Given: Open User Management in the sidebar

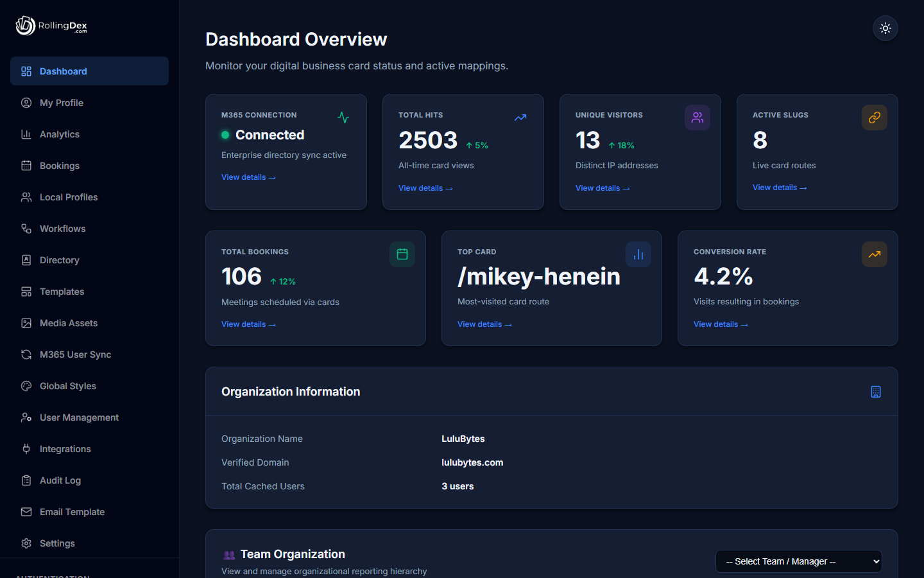Looking at the screenshot, I should [x=89, y=417].
